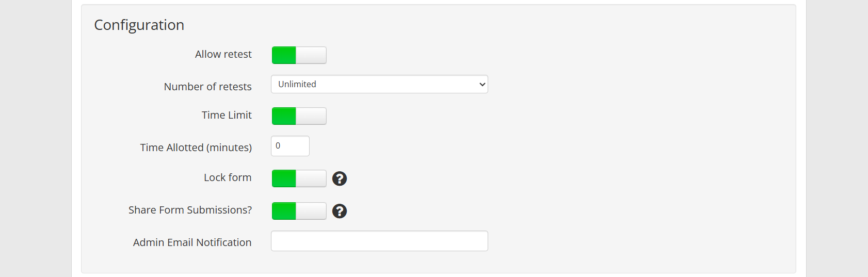This screenshot has width=868, height=277.
Task: Click the Number of retests label
Action: pyautogui.click(x=207, y=87)
